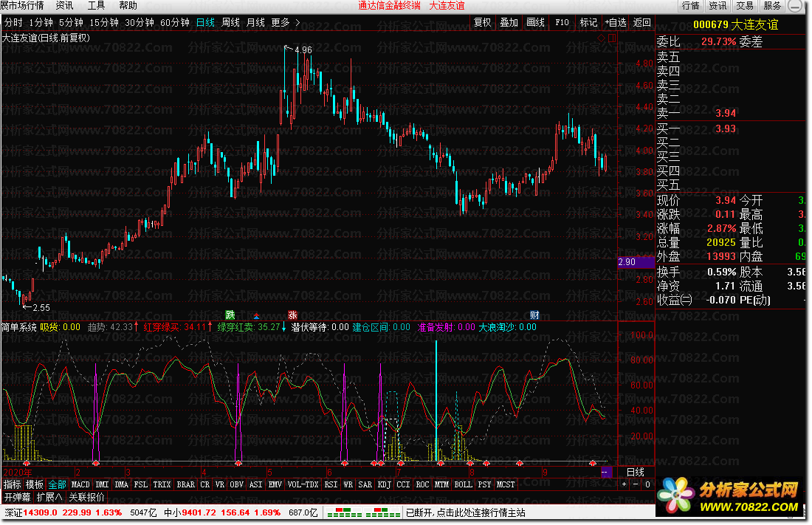Click the 卖一 3.94 ask price row
The width and height of the screenshot is (812, 525).
tap(697, 113)
